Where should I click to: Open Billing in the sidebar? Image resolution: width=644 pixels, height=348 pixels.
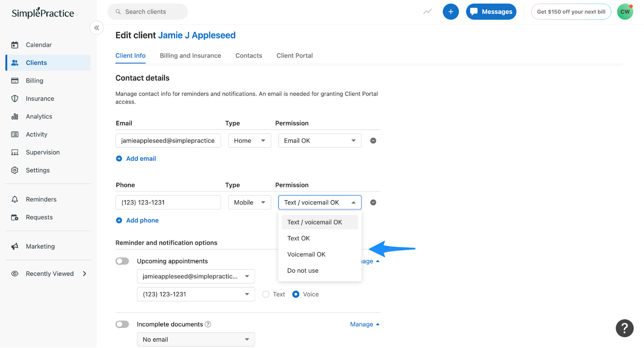point(48,81)
